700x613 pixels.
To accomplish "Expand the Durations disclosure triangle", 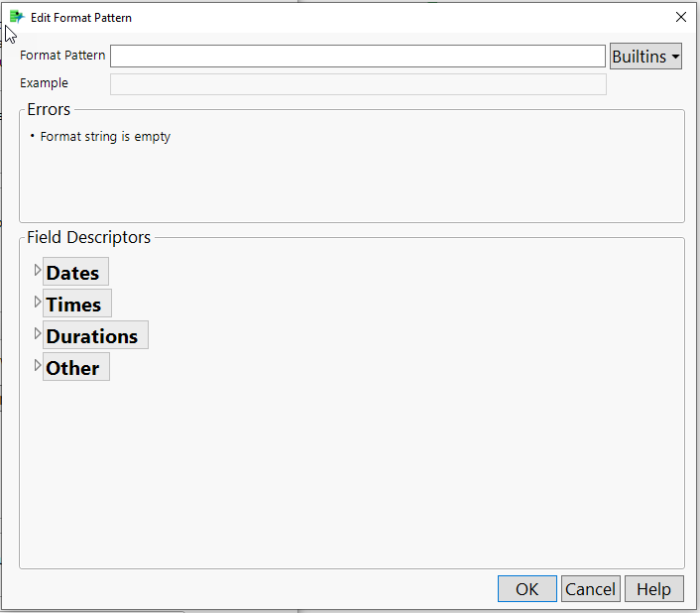I will (38, 334).
